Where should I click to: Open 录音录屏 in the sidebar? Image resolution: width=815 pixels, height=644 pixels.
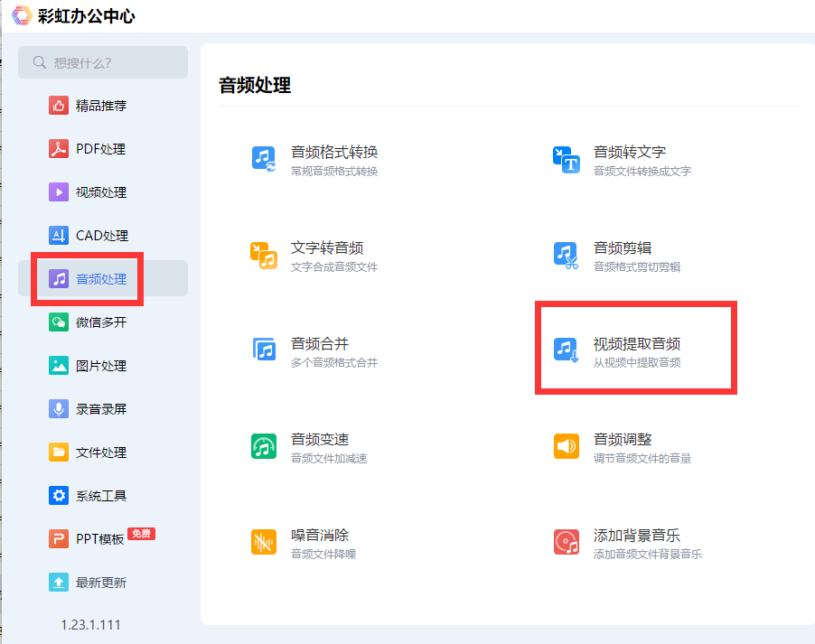pyautogui.click(x=101, y=409)
